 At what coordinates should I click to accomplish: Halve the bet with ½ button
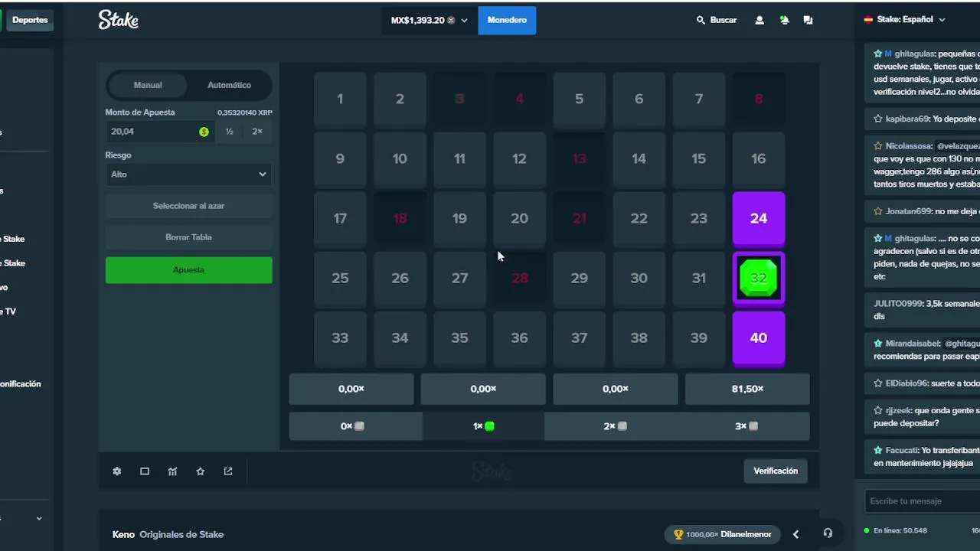coord(229,132)
